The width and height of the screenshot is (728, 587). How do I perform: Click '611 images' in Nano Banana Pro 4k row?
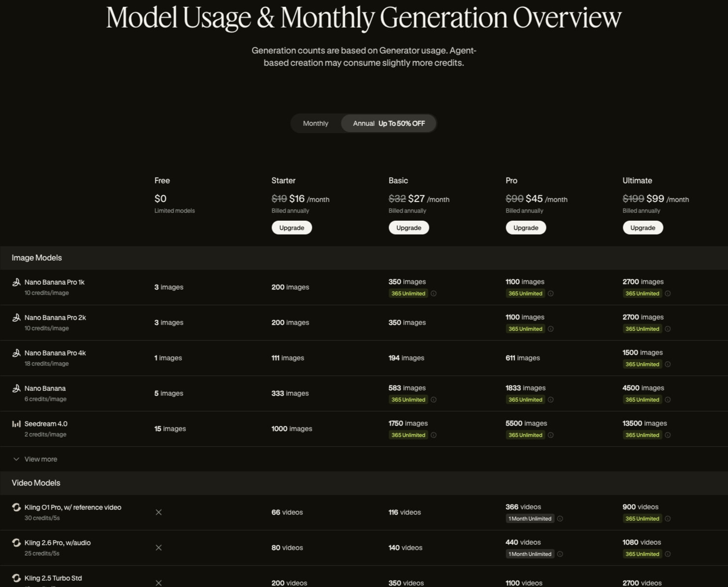523,358
